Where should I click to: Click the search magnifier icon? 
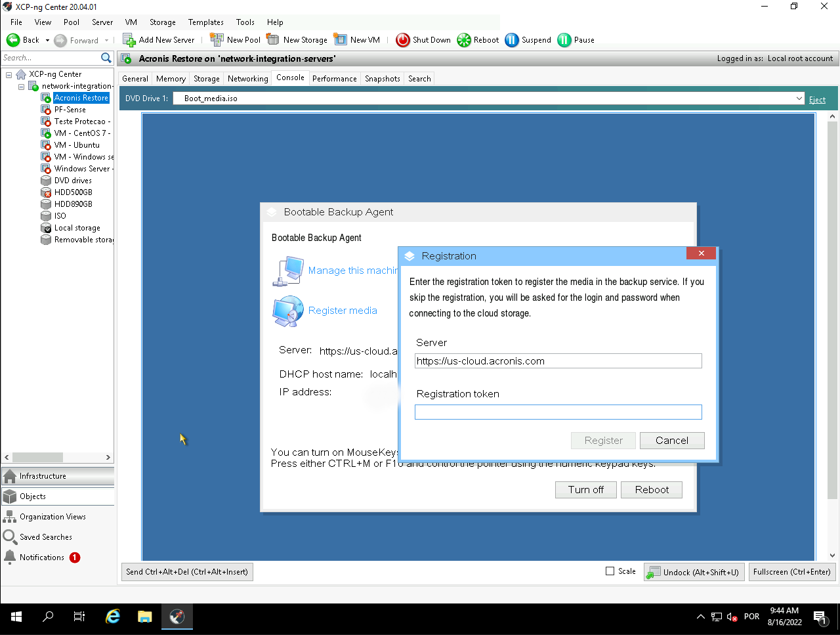tap(106, 58)
